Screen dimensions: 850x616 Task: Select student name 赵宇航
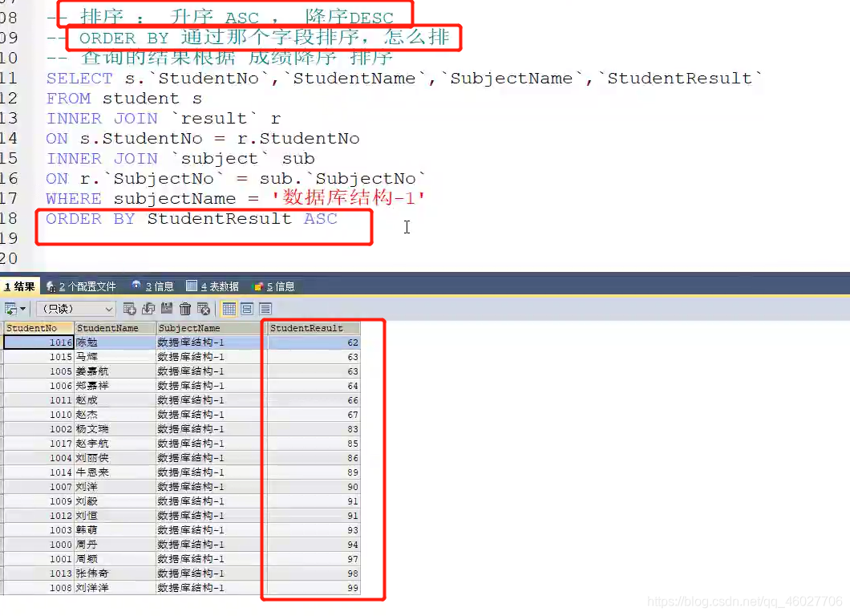115,444
